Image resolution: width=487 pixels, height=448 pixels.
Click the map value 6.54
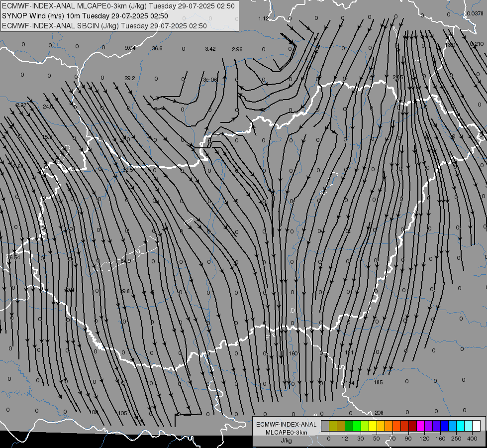pos(14,257)
